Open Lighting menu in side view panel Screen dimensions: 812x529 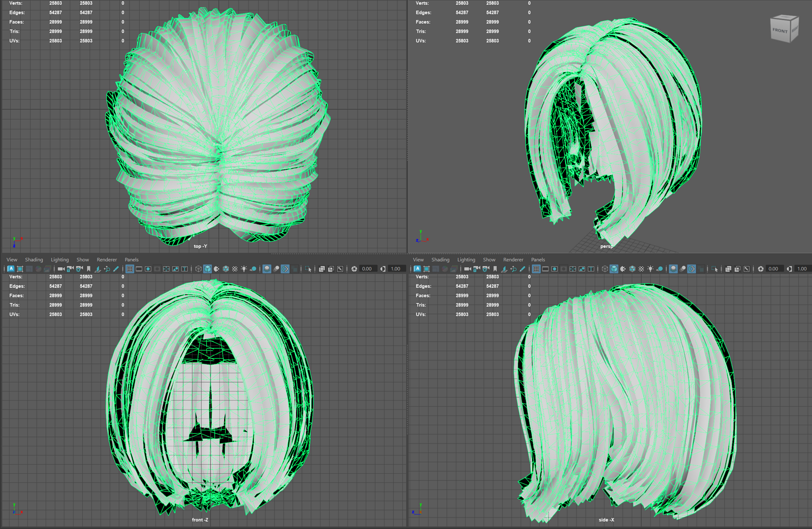click(x=466, y=260)
